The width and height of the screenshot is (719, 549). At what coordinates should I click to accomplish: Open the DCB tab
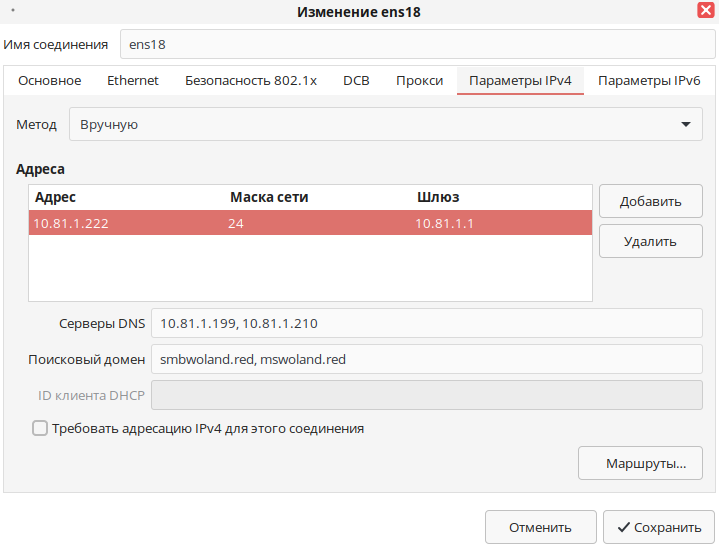(x=356, y=81)
